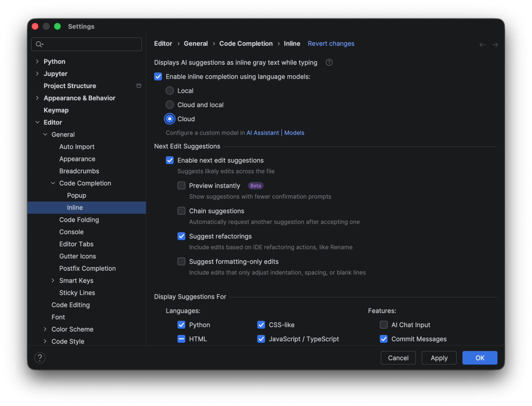Select Keymap in settings sidebar
Screen dimensions: 532x406
coord(56,110)
